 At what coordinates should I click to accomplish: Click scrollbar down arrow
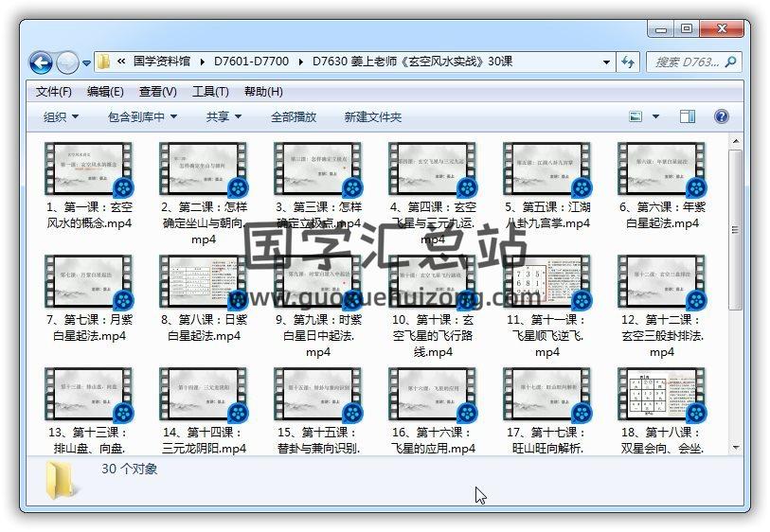736,448
